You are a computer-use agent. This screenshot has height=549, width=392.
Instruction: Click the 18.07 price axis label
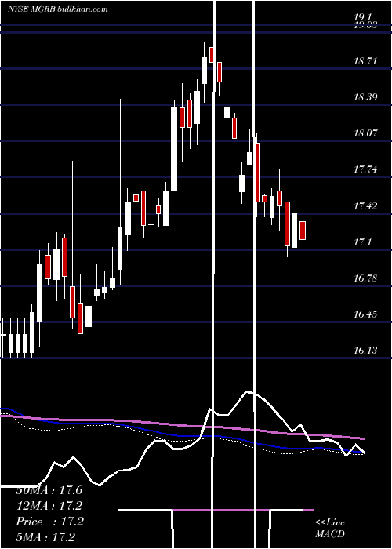pos(366,133)
